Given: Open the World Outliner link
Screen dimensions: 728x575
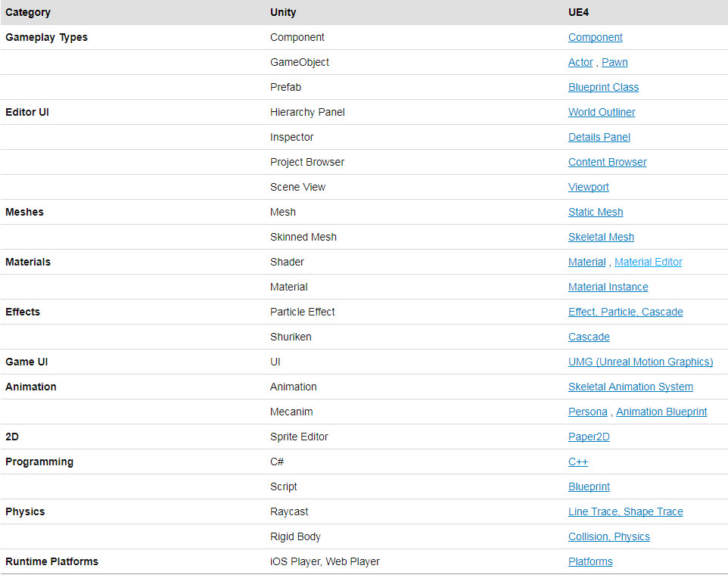Looking at the screenshot, I should (602, 112).
